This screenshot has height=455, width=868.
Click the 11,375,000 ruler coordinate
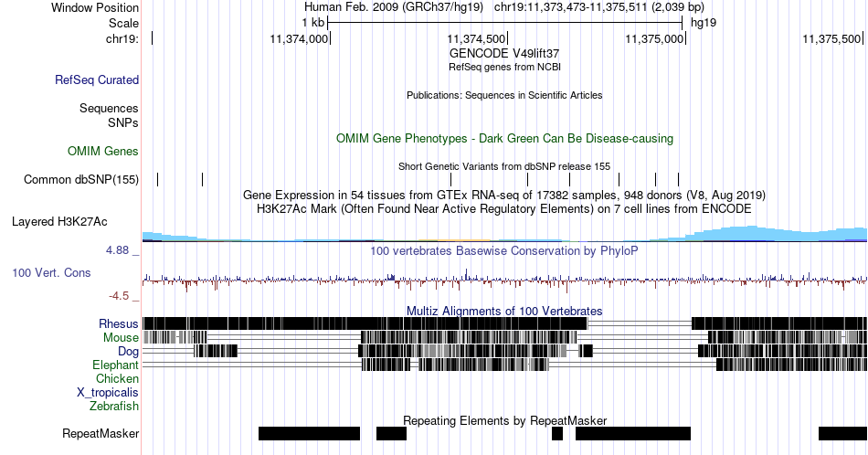pyautogui.click(x=654, y=38)
